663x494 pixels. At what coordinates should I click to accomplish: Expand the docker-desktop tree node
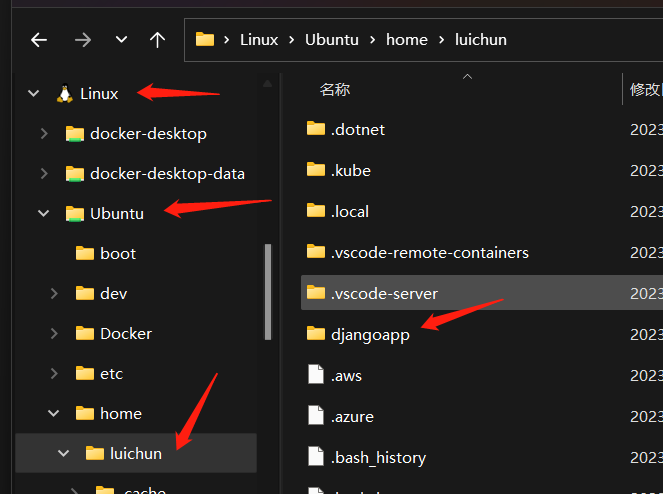[x=44, y=133]
